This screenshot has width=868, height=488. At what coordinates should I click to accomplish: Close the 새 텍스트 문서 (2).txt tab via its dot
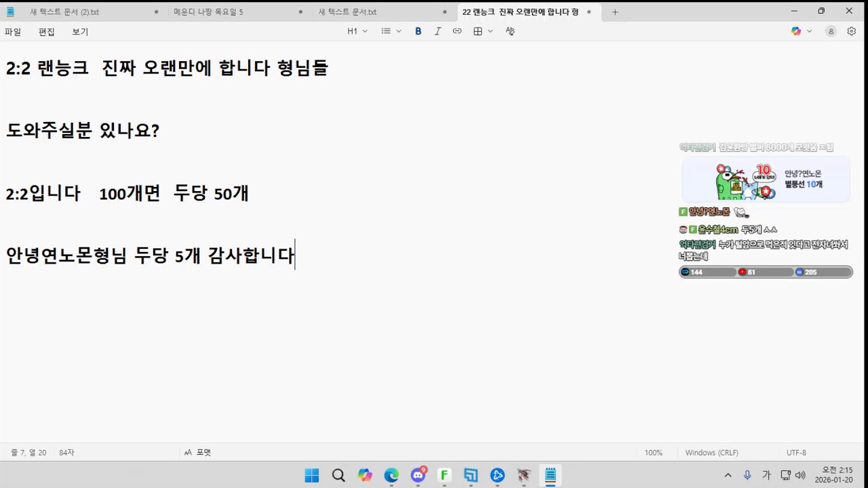pyautogui.click(x=157, y=12)
